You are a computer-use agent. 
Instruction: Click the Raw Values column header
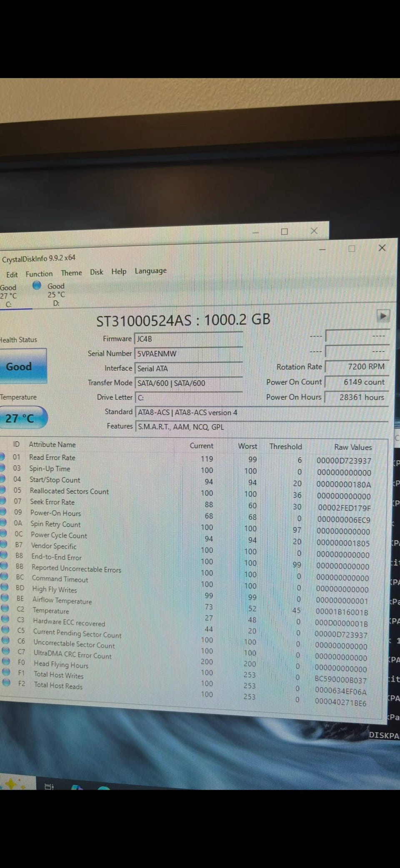click(x=352, y=447)
